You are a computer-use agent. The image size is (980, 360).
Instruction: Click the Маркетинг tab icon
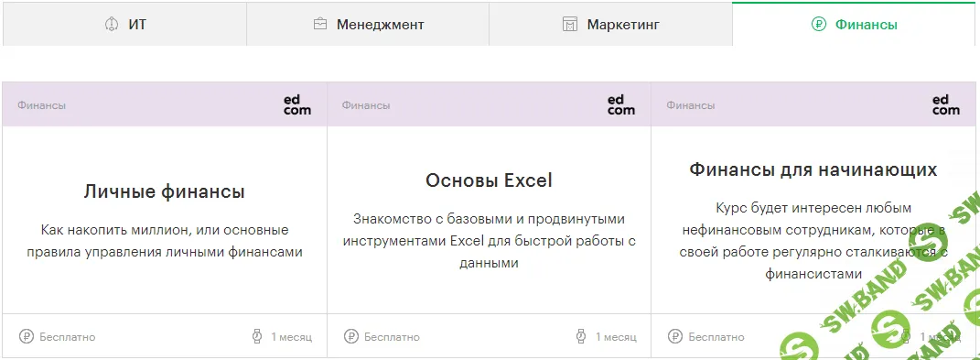569,25
